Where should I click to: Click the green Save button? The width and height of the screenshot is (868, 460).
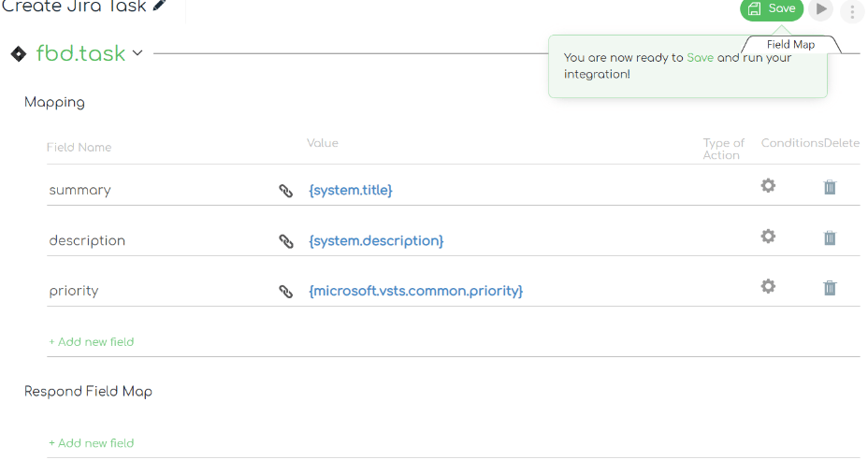[772, 9]
